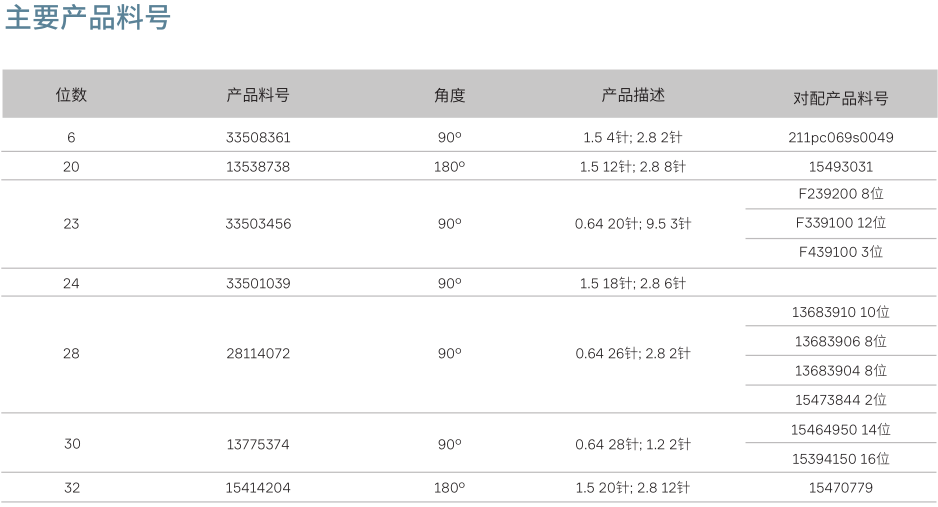Viewport: 938px width, 507px height.
Task: Select product number 13538738
Action: 258,167
